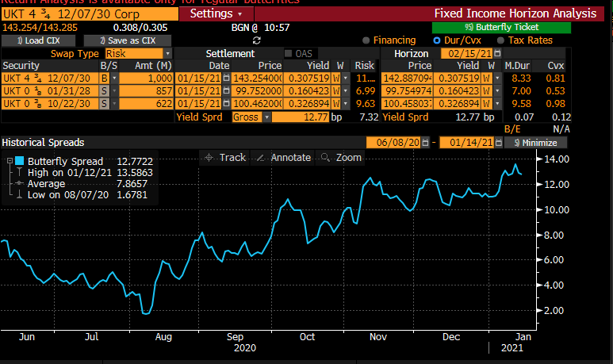The height and width of the screenshot is (364, 613).
Task: Open calendar for UKT 0 ⅛ 01/31/28 settlement date
Action: 226,91
